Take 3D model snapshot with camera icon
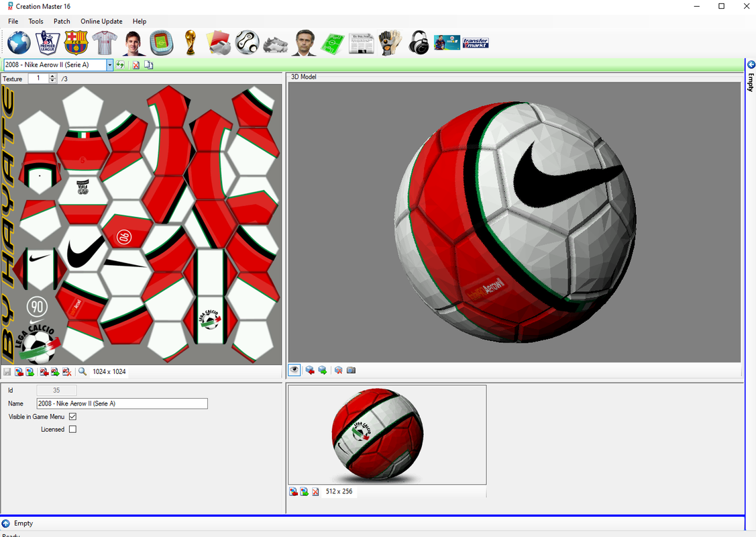756x537 pixels. pyautogui.click(x=351, y=370)
